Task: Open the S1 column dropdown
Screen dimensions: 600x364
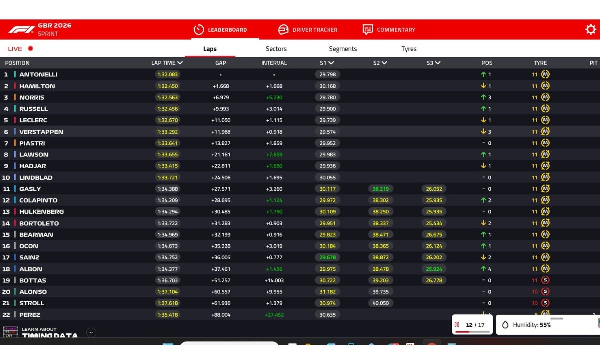Action: tap(331, 63)
